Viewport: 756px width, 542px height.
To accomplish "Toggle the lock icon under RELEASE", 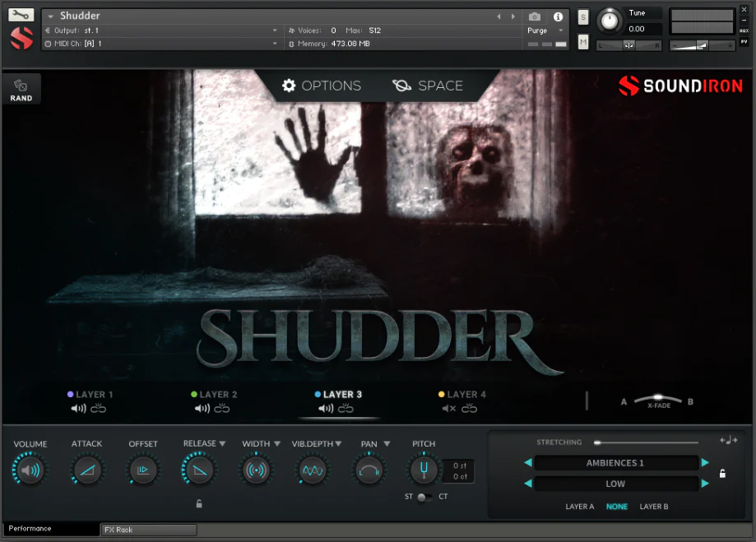I will 199,504.
